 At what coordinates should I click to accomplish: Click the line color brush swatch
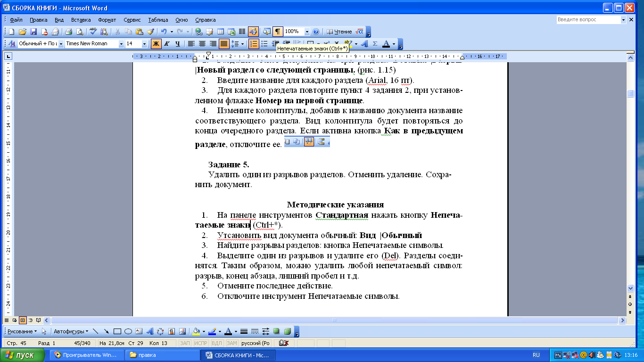(212, 331)
